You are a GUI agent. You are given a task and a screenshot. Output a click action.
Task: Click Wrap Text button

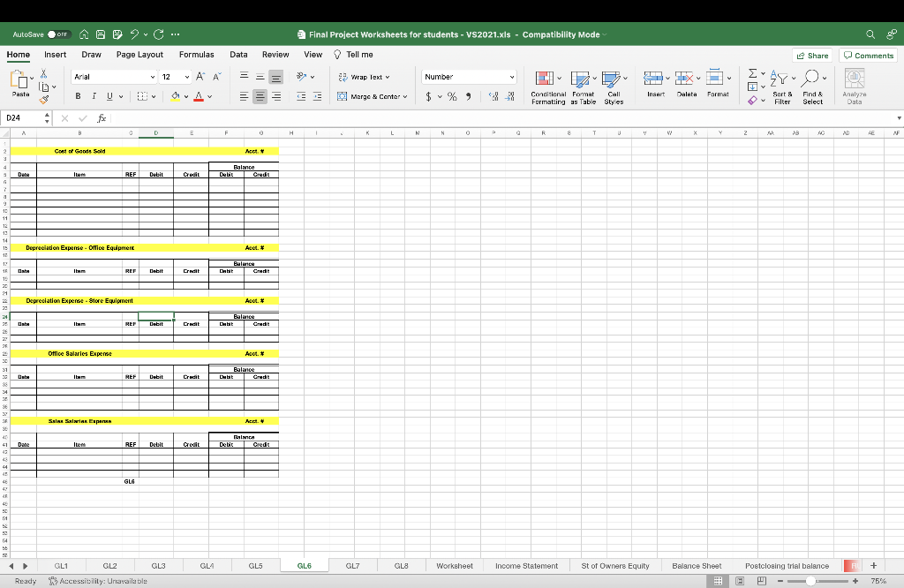[x=365, y=77]
